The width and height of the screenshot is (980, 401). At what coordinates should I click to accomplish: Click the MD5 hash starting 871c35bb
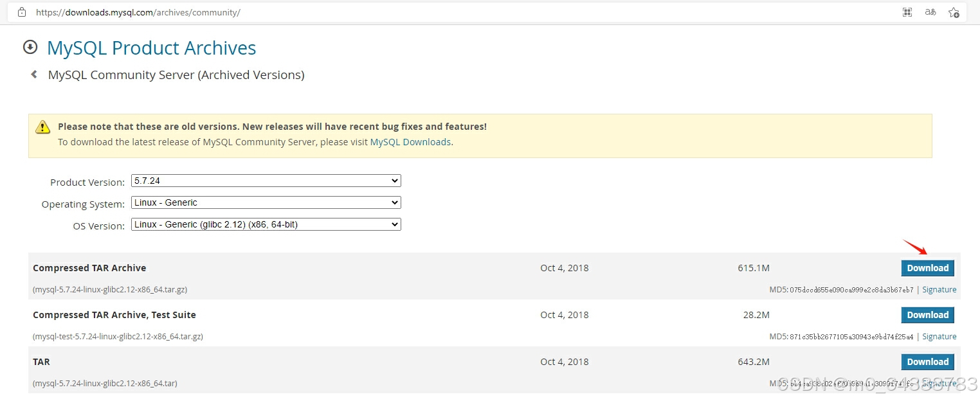tap(851, 337)
